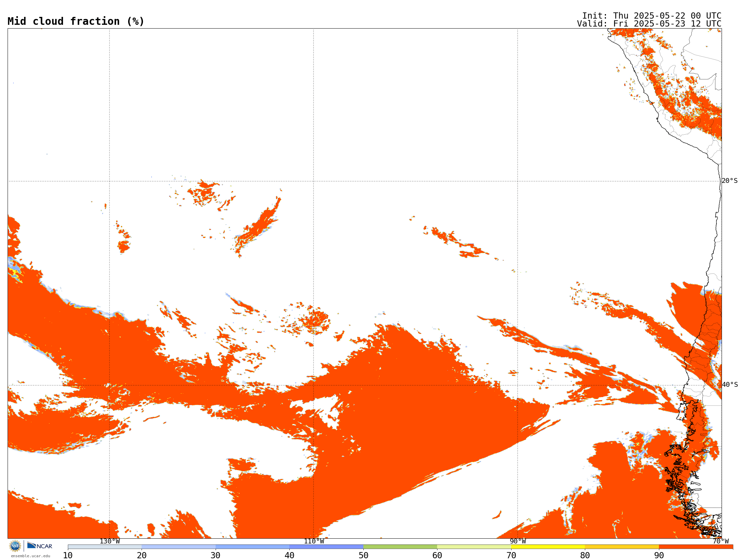Click the colorbar tick label 70

pyautogui.click(x=511, y=556)
